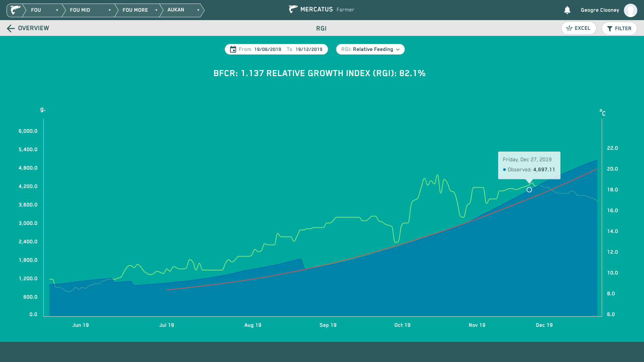Edit the From date 19/06/2019
This screenshot has height=362, width=644.
point(267,49)
